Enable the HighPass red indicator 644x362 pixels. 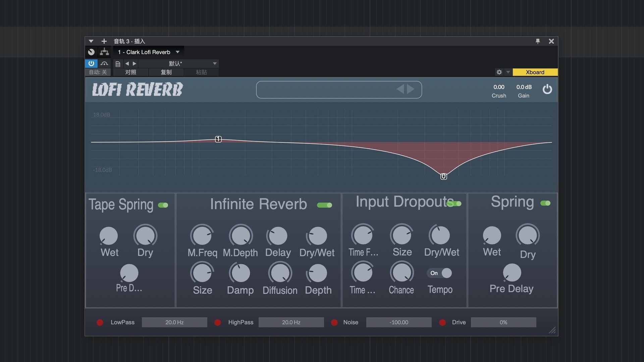(x=218, y=322)
